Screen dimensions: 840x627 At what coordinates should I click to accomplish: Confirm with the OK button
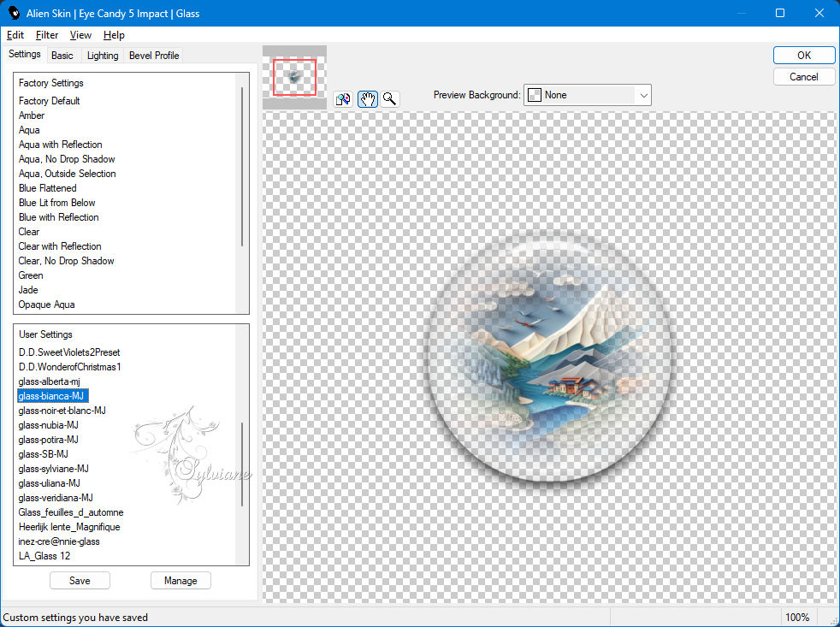(803, 56)
